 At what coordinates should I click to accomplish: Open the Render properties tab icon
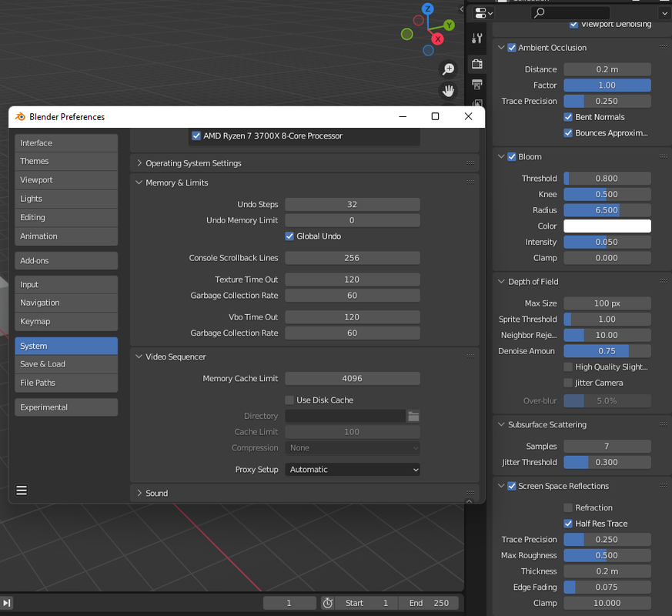477,64
